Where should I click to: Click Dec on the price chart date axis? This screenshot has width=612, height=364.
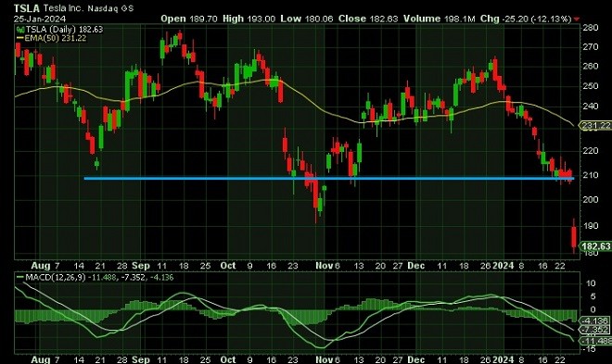(x=415, y=266)
